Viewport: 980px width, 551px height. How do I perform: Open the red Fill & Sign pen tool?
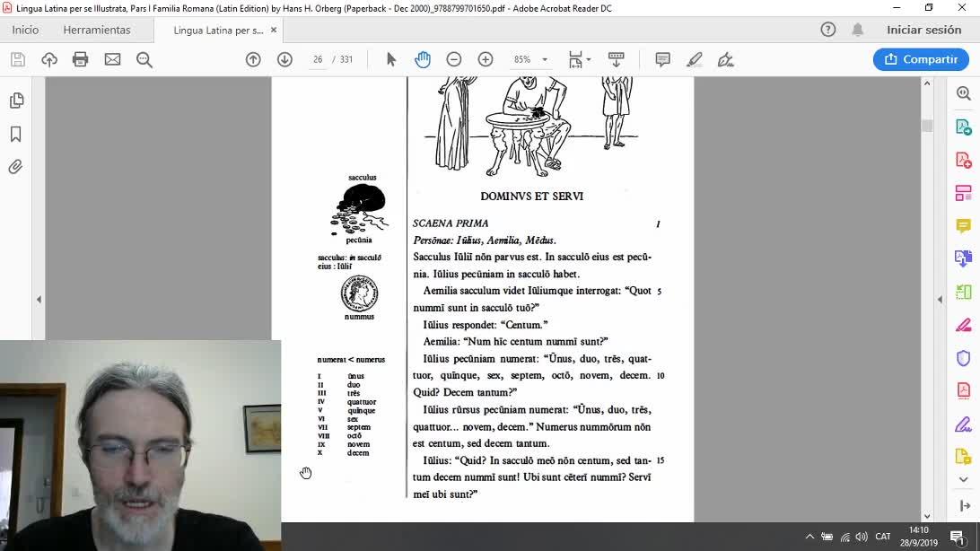coord(963,325)
